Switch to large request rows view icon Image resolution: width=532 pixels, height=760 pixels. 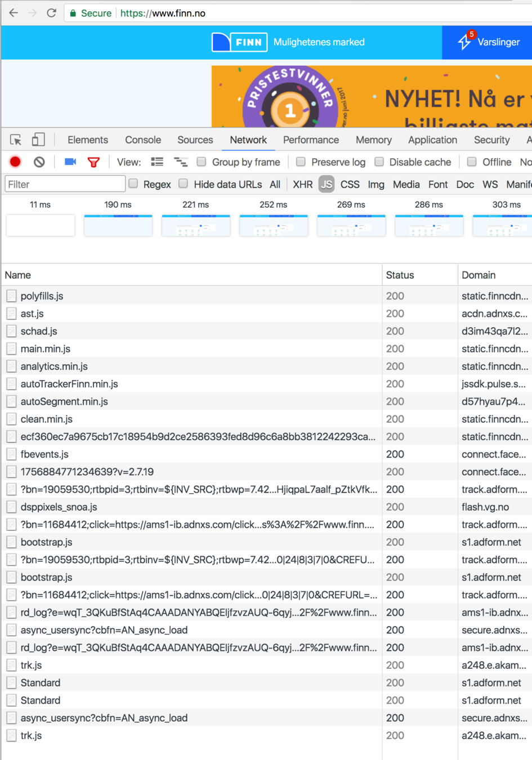[x=157, y=162]
